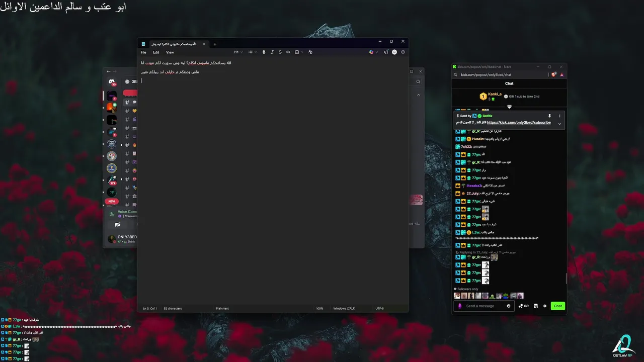Screen dimensions: 644x362
Task: Open the File menu in Notepad
Action: click(x=143, y=52)
